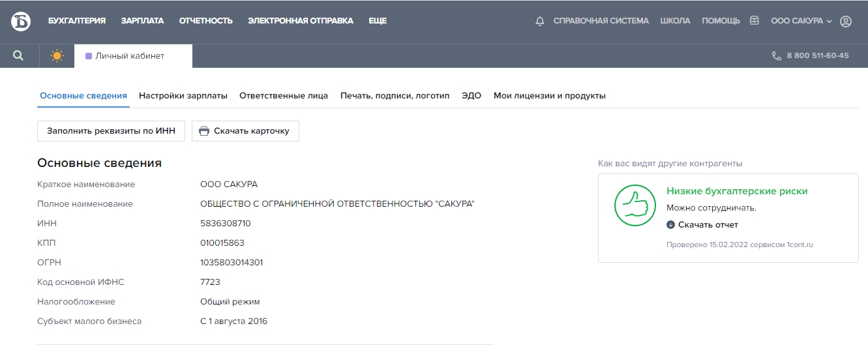Click ИНН value 5836308710
Screen dimensions: 868x356
[x=226, y=224]
